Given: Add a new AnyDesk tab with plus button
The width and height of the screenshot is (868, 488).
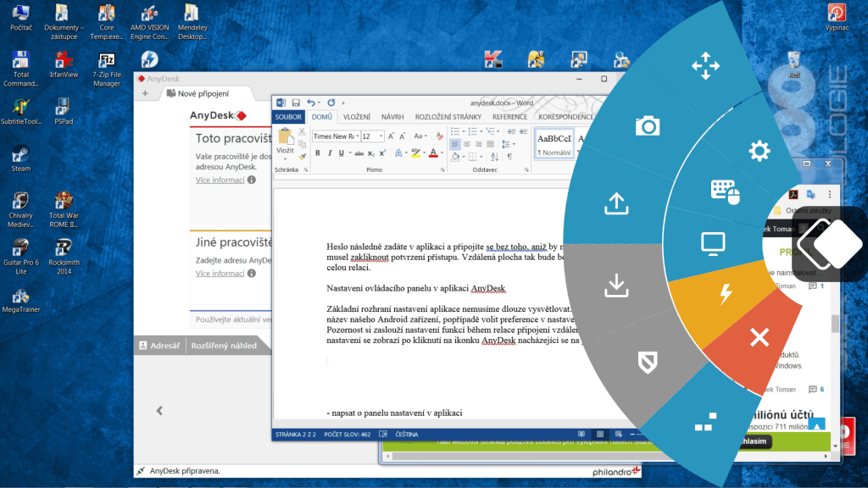Looking at the screenshot, I should (x=145, y=93).
